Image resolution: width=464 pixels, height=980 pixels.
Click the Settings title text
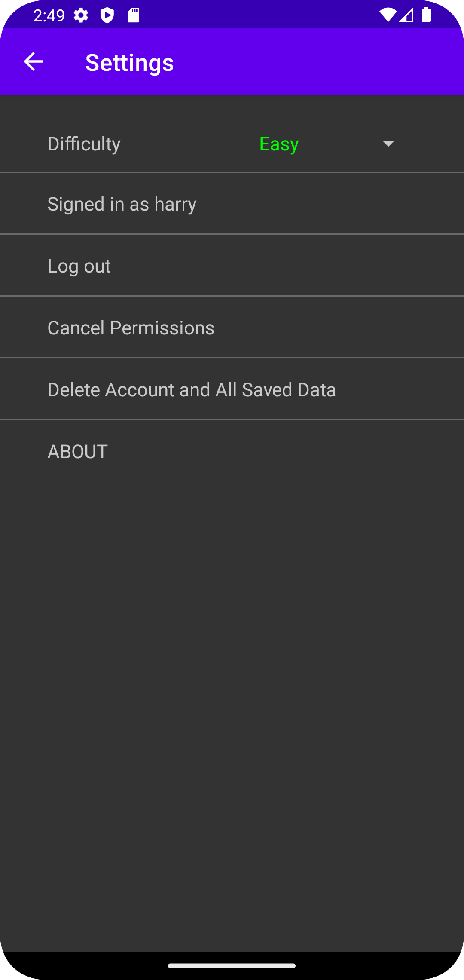pyautogui.click(x=130, y=63)
